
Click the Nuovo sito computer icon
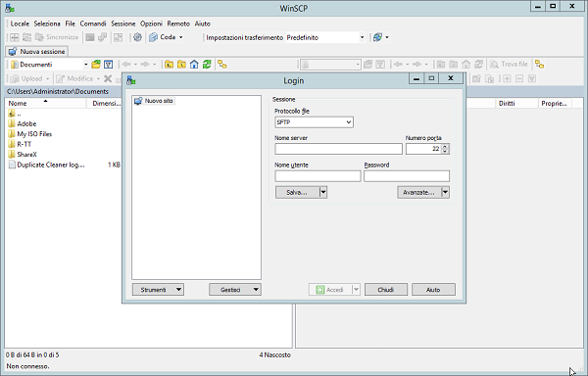click(138, 101)
